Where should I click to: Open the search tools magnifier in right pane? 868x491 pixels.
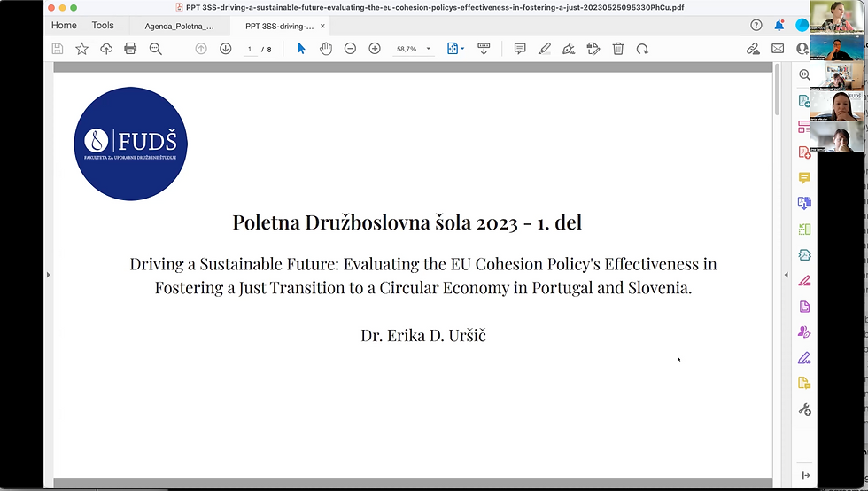[x=804, y=74]
